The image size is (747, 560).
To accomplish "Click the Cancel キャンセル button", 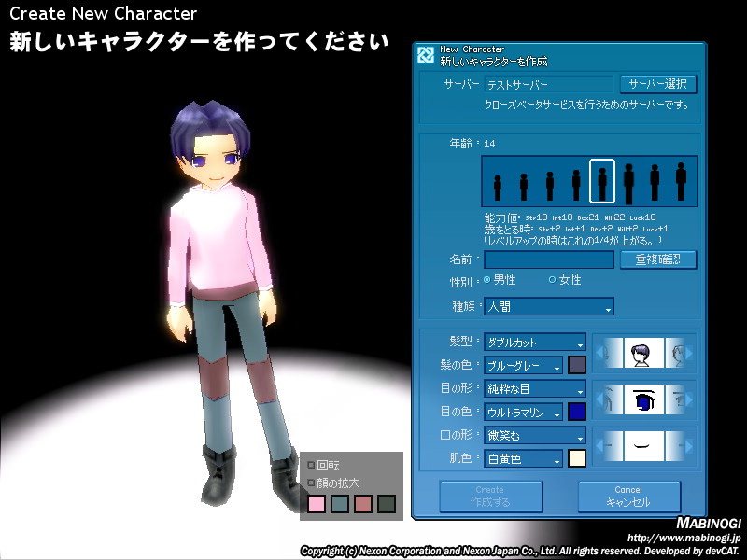I will 628,497.
